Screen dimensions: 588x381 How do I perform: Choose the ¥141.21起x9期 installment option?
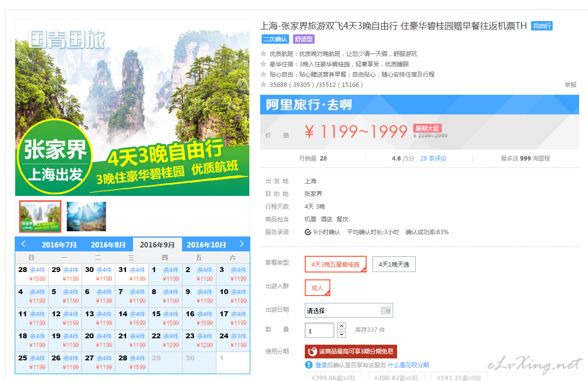click(x=459, y=377)
